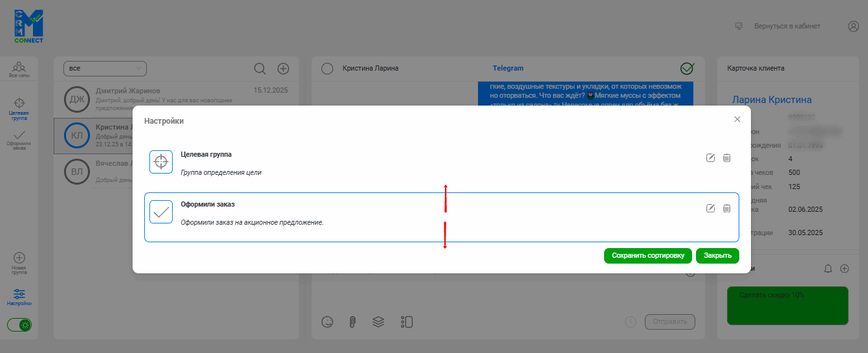Click the Telegram channel label
Screen dimensions: 868x353
click(x=508, y=68)
